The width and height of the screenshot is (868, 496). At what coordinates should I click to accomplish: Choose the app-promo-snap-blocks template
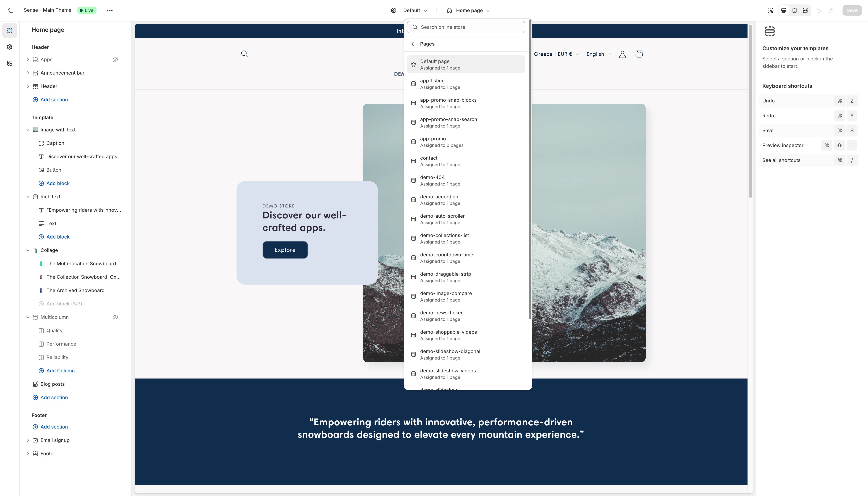pyautogui.click(x=466, y=103)
